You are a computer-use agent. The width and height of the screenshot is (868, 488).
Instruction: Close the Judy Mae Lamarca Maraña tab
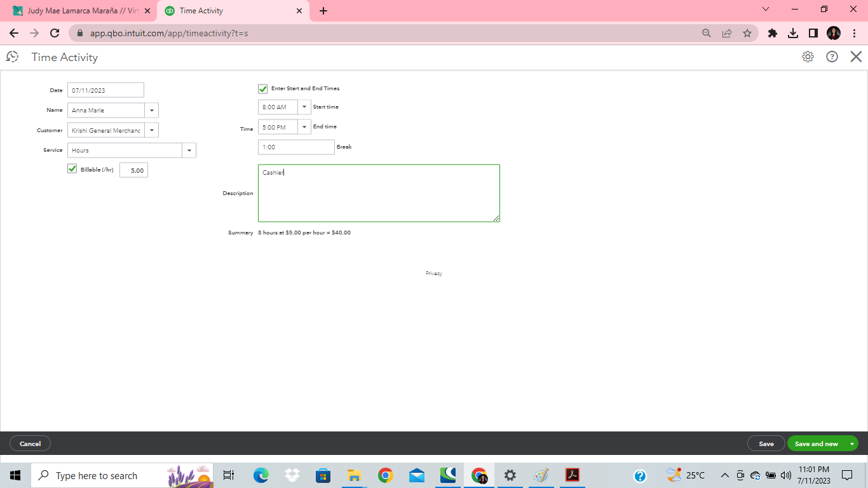click(147, 11)
